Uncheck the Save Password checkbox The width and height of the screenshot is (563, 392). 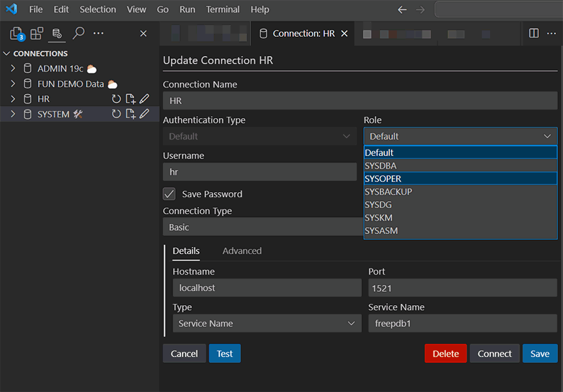point(169,194)
